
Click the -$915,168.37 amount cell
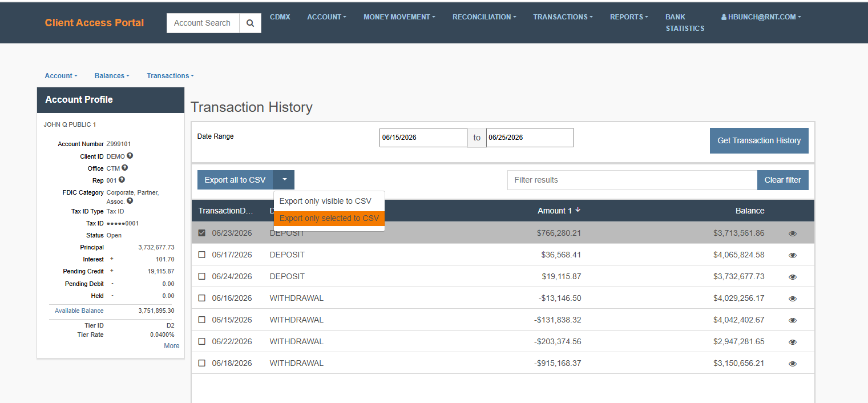[x=558, y=363]
